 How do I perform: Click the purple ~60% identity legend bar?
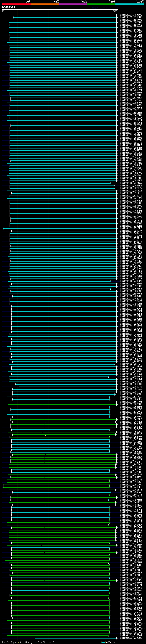point(73,4)
